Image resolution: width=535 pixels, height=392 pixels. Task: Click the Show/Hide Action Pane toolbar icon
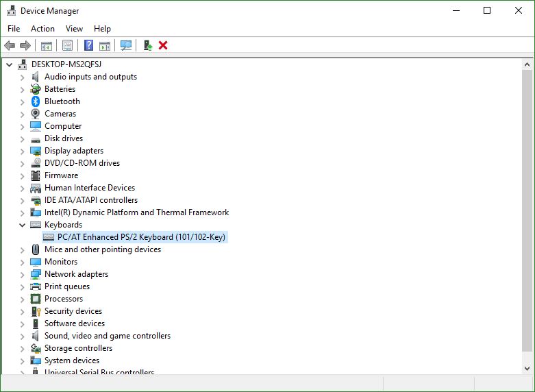pos(105,45)
